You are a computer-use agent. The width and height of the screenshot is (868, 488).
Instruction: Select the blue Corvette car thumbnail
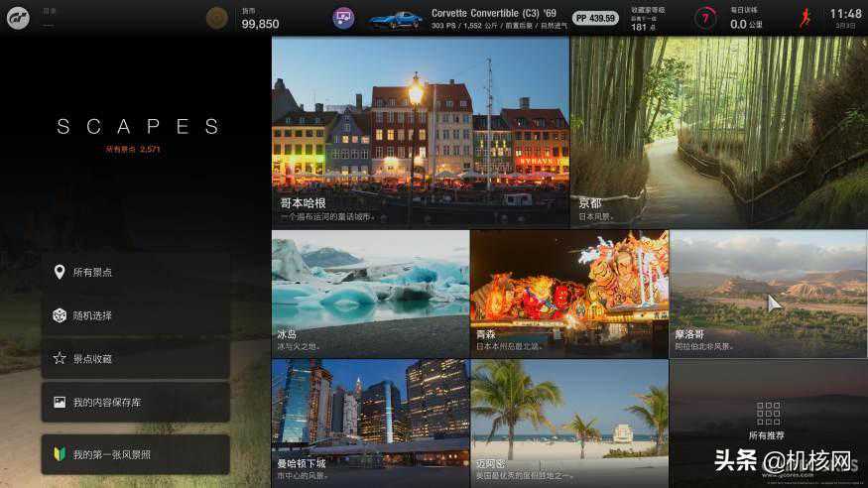(395, 19)
